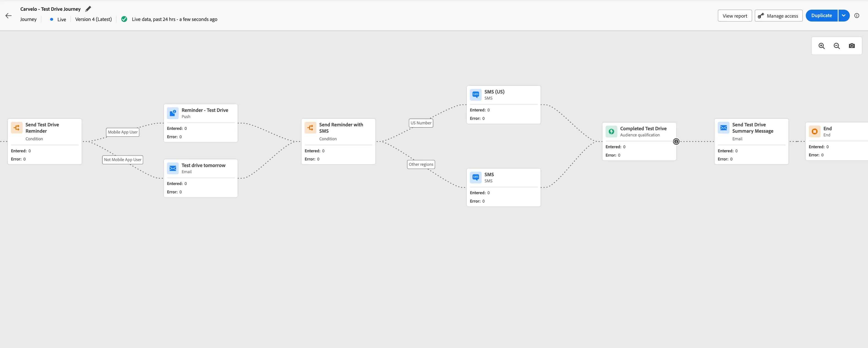The height and width of the screenshot is (348, 868).
Task: Select the SMS icon on Other regions path
Action: pos(476,177)
